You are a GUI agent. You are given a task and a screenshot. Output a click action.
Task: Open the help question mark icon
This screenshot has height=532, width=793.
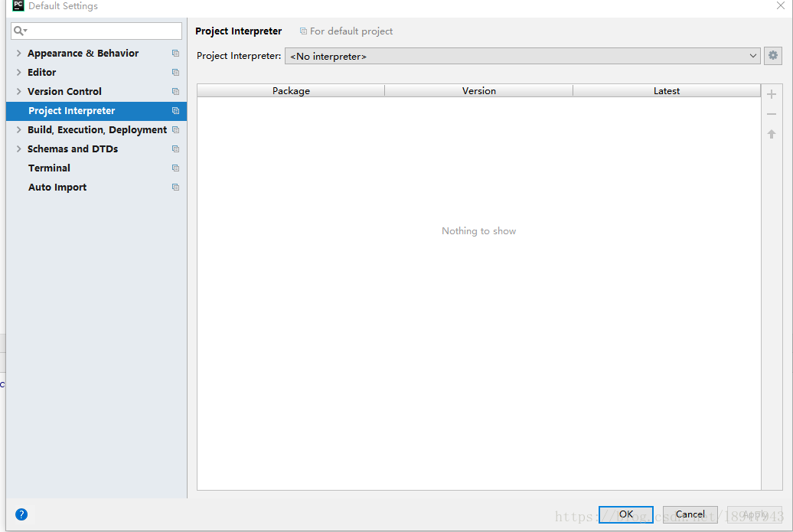[x=21, y=514]
